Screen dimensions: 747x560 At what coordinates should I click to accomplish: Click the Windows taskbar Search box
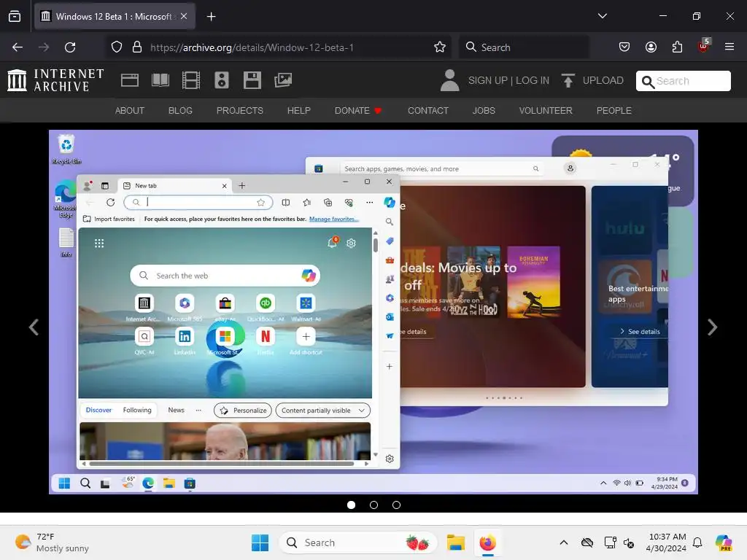click(x=357, y=542)
